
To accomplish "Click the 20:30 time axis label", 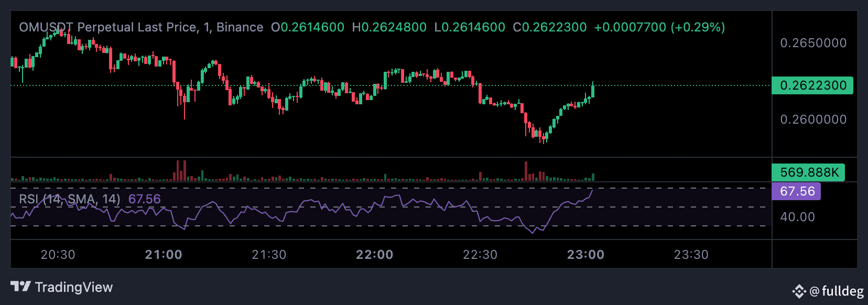I will [58, 255].
